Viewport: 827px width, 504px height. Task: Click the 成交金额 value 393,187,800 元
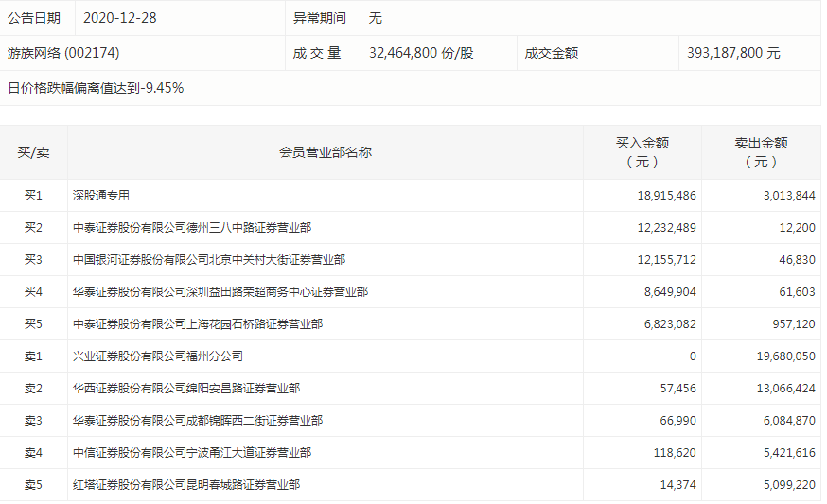[x=733, y=53]
